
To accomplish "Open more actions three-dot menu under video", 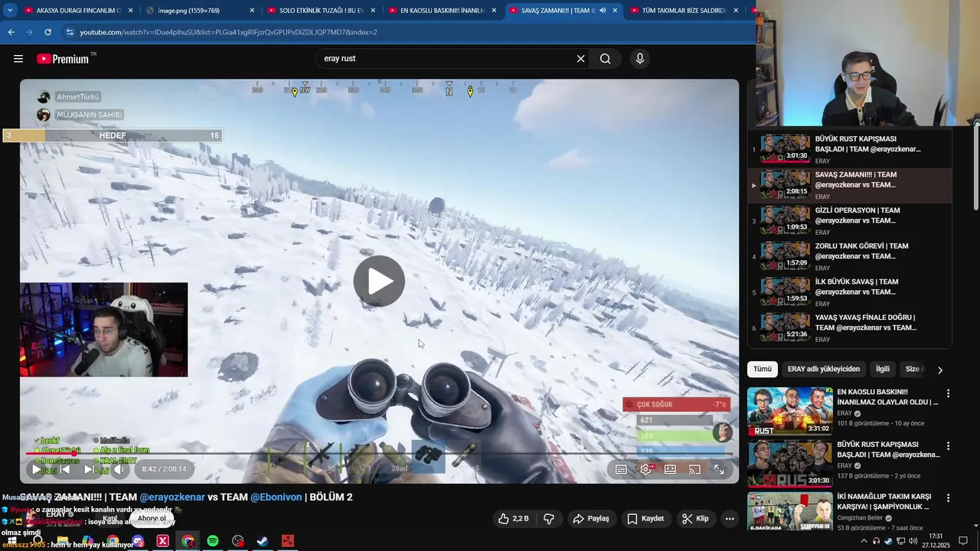I will [730, 518].
